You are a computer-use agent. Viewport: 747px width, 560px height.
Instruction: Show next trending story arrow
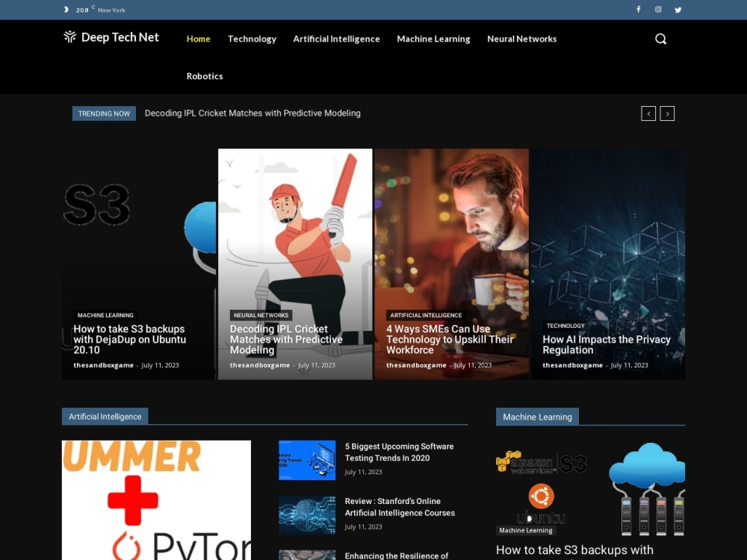pos(667,113)
